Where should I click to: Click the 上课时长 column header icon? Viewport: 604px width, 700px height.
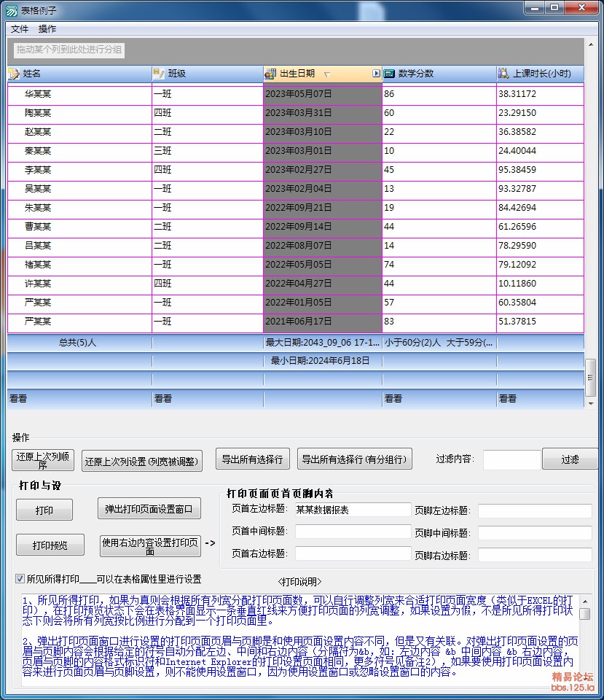[x=503, y=74]
